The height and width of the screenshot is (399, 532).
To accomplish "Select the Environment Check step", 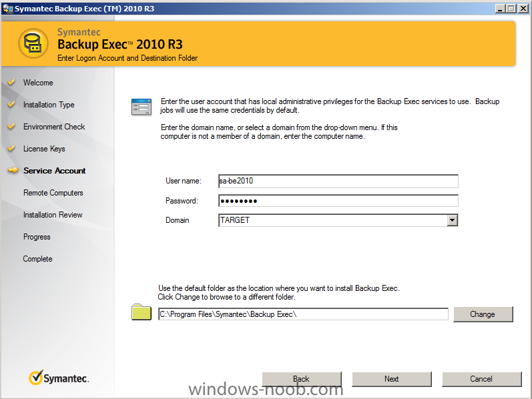I will pos(54,127).
